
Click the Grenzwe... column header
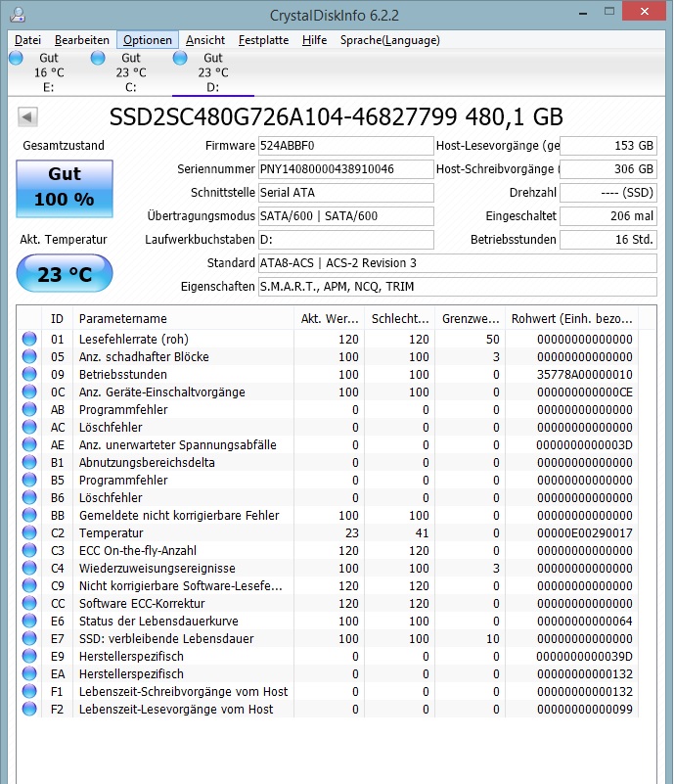pyautogui.click(x=471, y=318)
